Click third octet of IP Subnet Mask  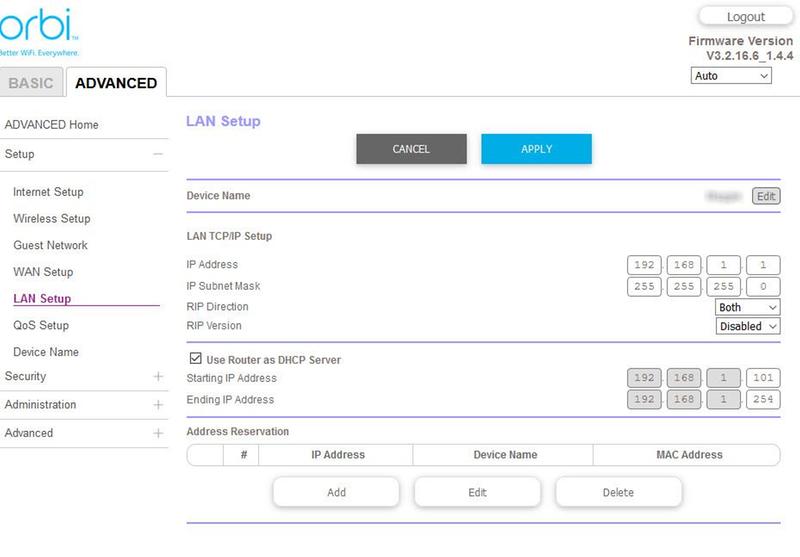723,286
